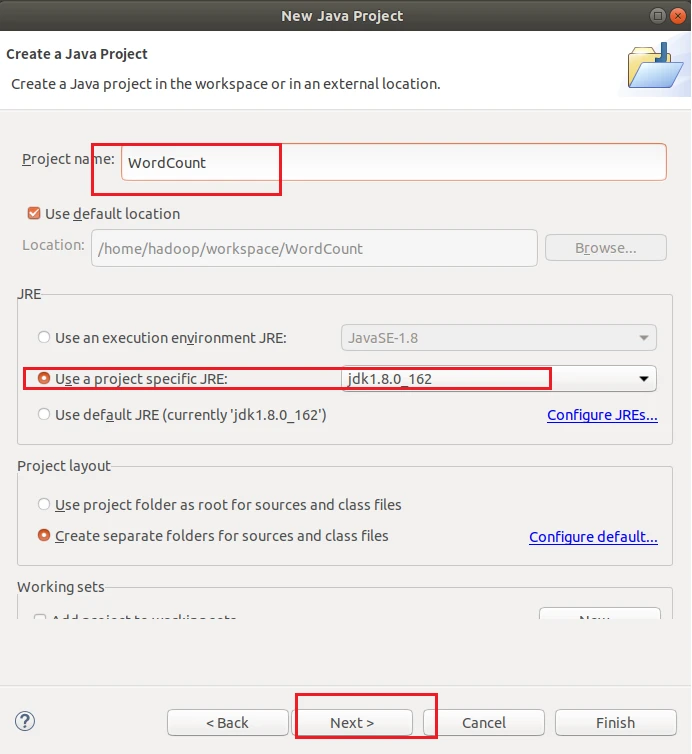This screenshot has height=754, width=692.
Task: Select Create separate folders for sources option
Action: pos(44,536)
